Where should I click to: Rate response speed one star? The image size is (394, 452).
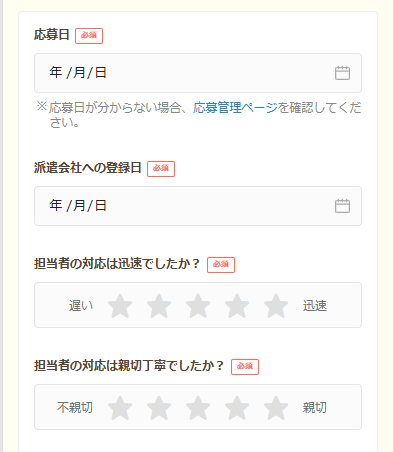[120, 306]
